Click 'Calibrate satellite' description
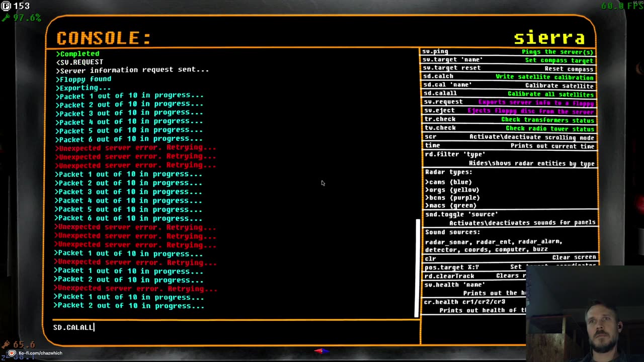Screen dimensions: 644x362 pyautogui.click(x=559, y=85)
